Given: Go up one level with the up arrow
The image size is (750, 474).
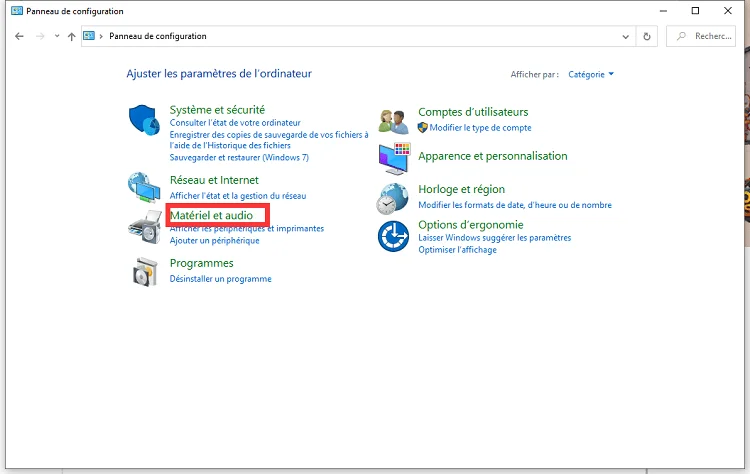Looking at the screenshot, I should coord(71,36).
